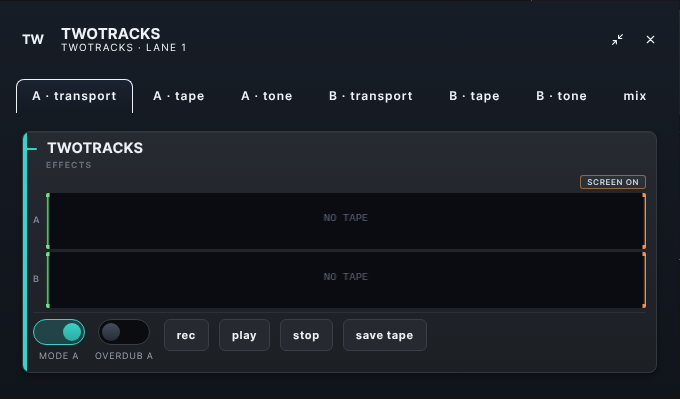Click the empty track A tape display
This screenshot has width=680, height=399.
346,221
